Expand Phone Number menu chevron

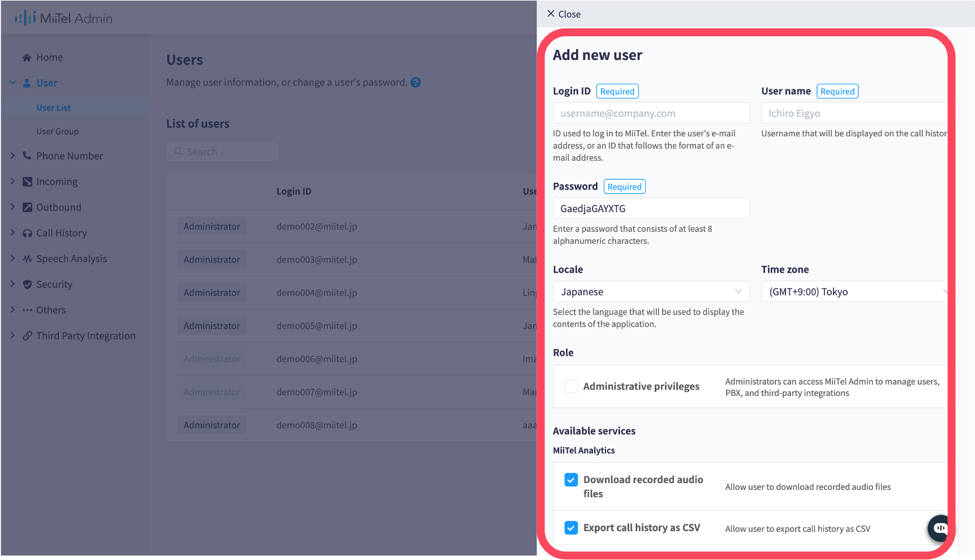click(x=12, y=155)
